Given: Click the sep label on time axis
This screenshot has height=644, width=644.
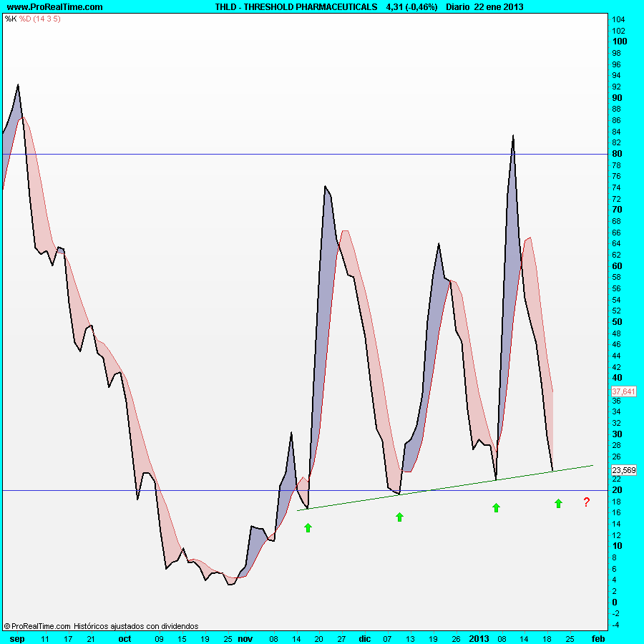Looking at the screenshot, I should 17,639.
